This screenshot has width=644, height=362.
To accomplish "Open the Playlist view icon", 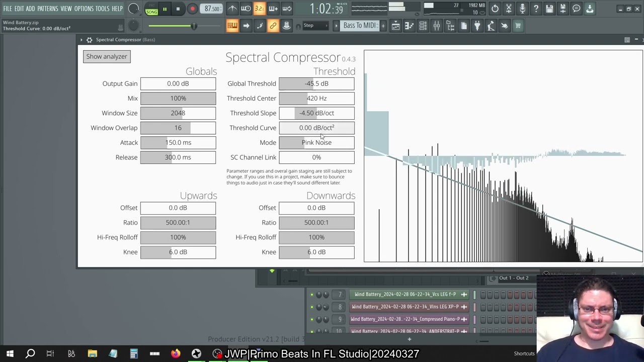I will pos(396,26).
